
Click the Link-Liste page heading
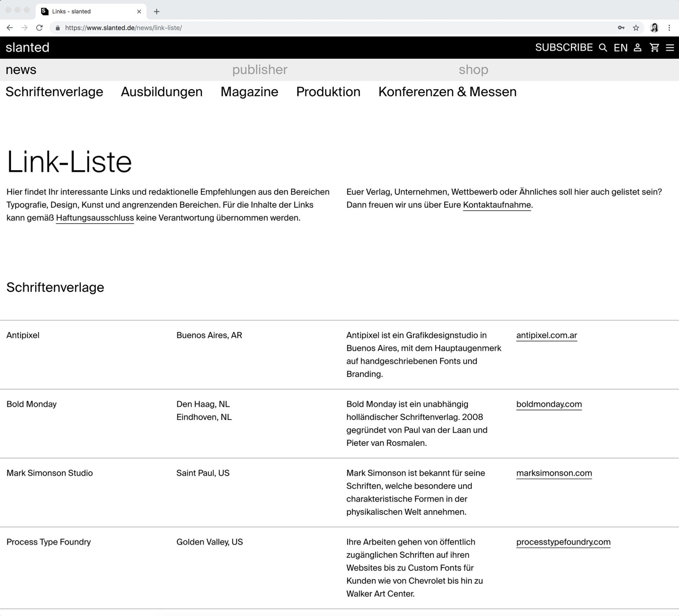click(x=69, y=162)
